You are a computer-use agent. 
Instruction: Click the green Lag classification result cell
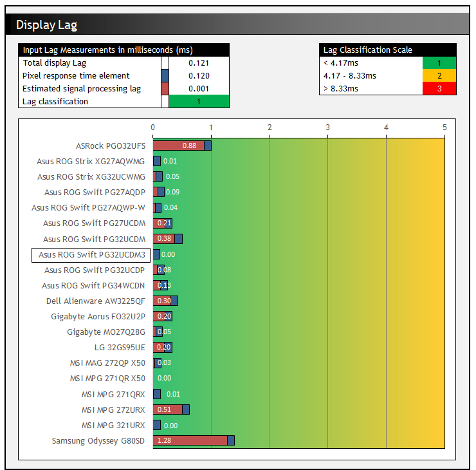coord(199,102)
